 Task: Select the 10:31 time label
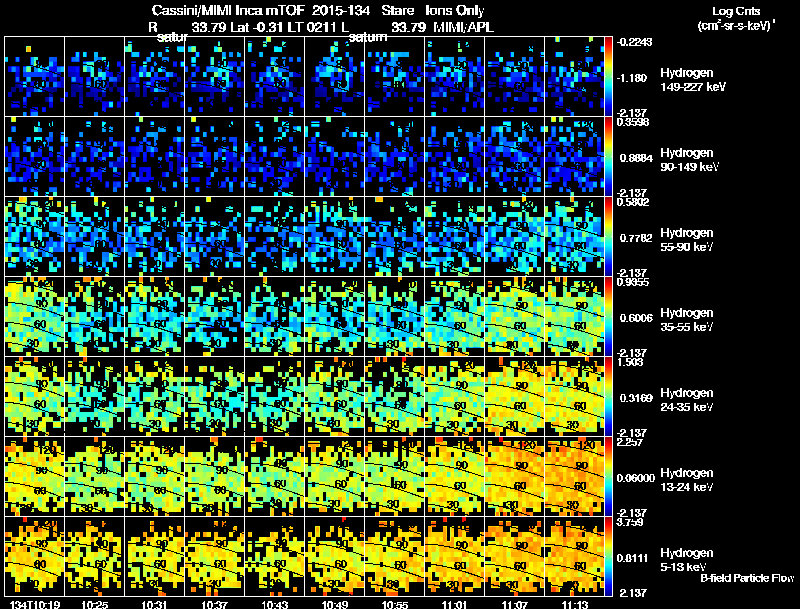pyautogui.click(x=155, y=604)
